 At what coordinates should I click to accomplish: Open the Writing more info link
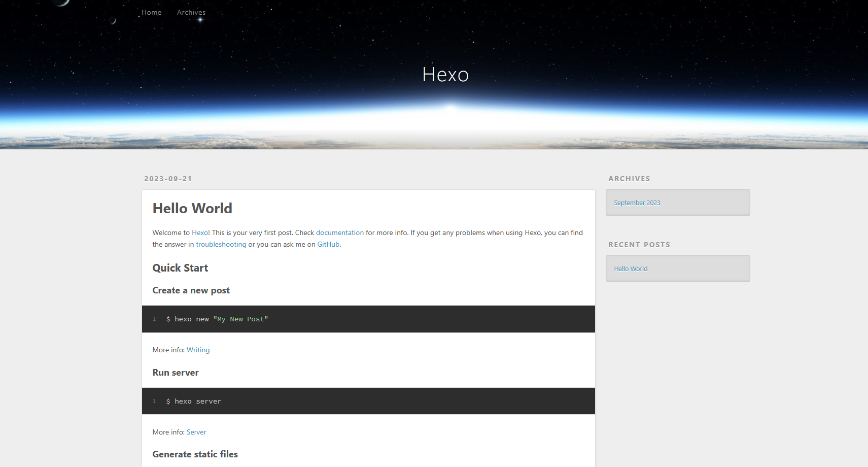point(198,350)
